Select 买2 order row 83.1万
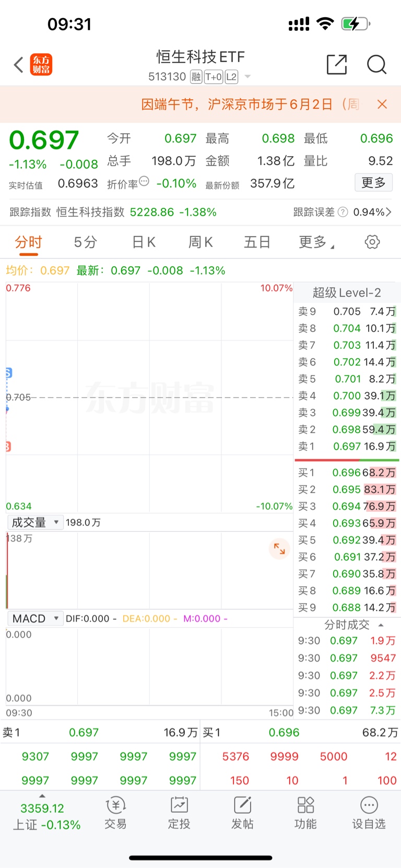Screen dimensions: 401x868 pyautogui.click(x=347, y=489)
